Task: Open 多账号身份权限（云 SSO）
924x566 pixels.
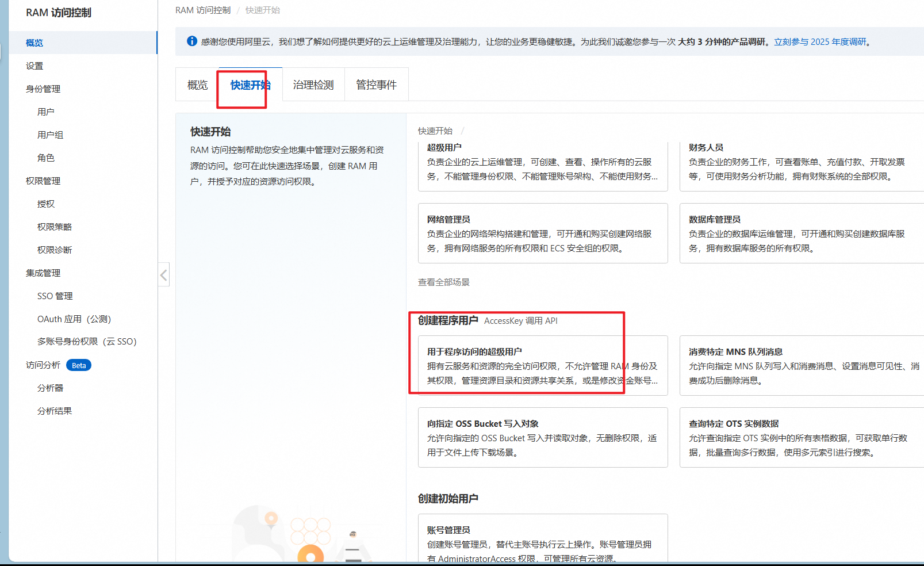Action: pos(86,341)
